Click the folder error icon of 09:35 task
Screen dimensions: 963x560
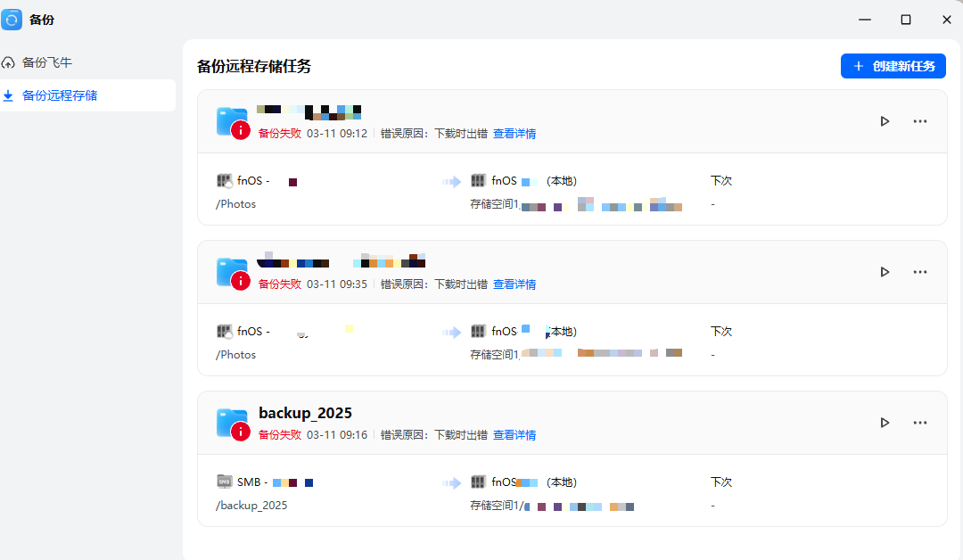click(x=234, y=273)
